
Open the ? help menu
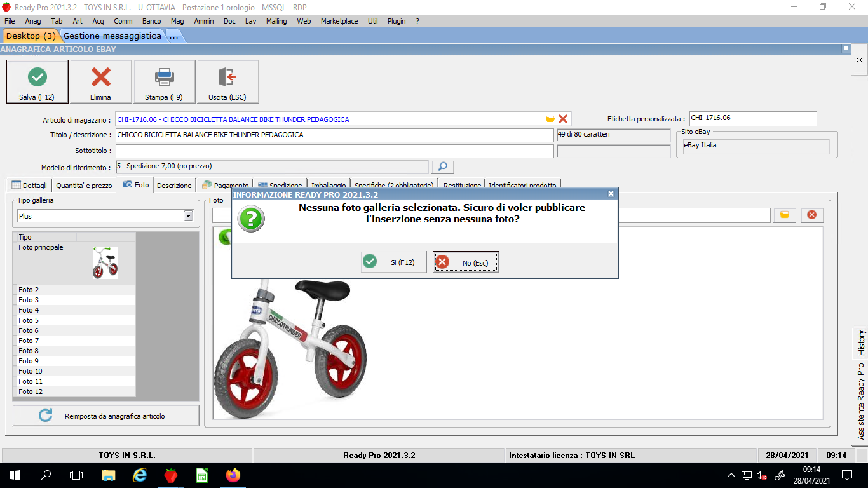417,21
